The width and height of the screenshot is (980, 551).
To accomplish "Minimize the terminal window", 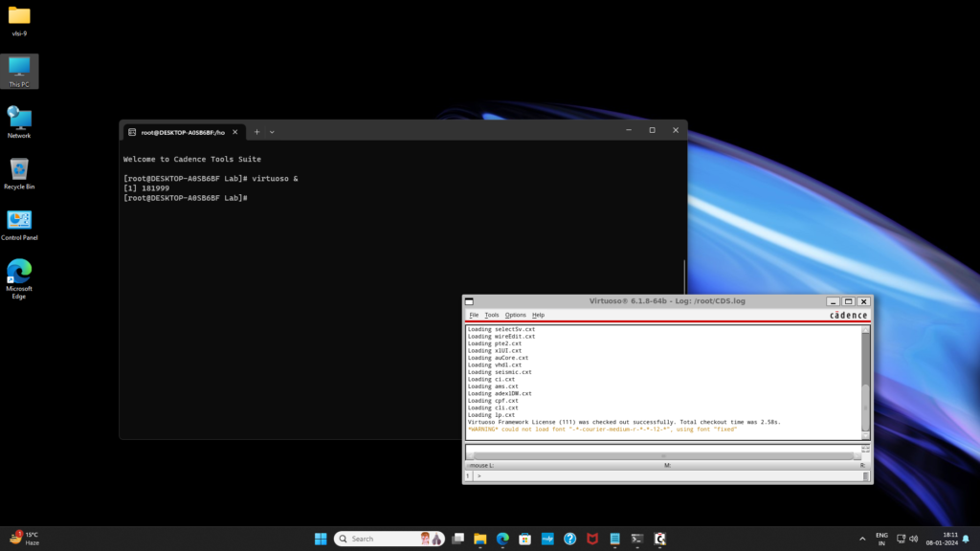I will (629, 130).
